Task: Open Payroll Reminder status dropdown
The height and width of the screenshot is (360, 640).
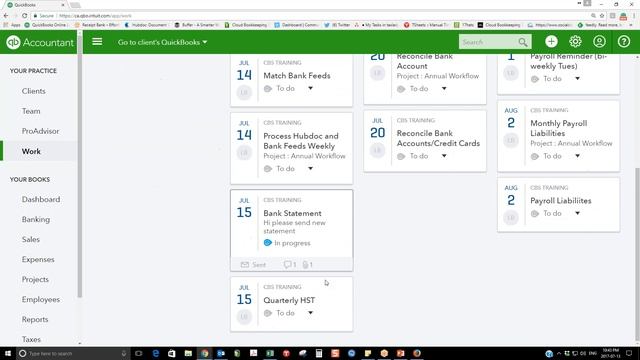Action: [577, 78]
